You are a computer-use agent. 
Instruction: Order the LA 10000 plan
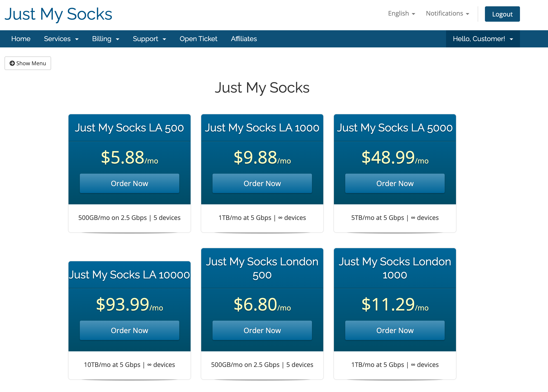130,330
